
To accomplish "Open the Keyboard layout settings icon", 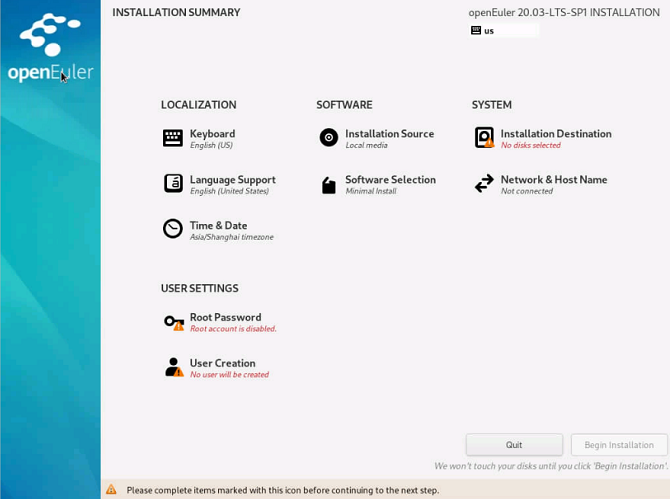I will coord(173,138).
